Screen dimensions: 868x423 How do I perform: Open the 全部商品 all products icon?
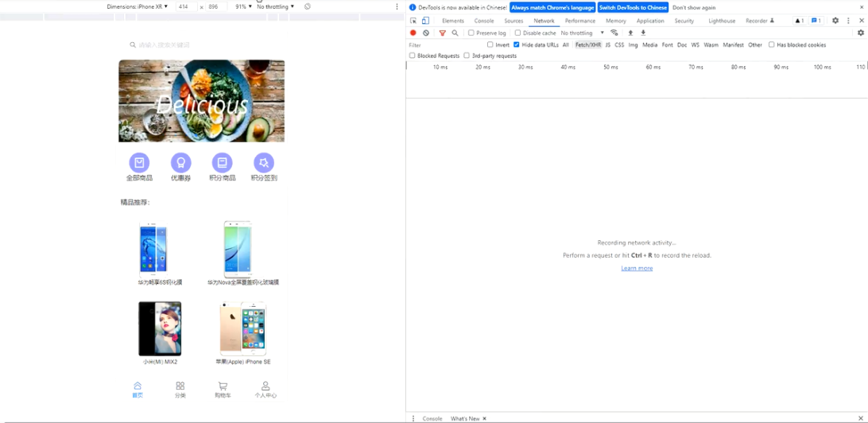pyautogui.click(x=140, y=163)
